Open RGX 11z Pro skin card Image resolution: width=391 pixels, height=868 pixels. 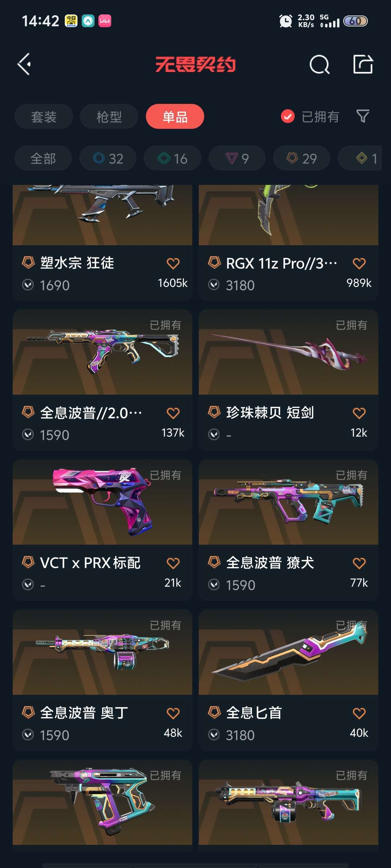click(x=289, y=243)
